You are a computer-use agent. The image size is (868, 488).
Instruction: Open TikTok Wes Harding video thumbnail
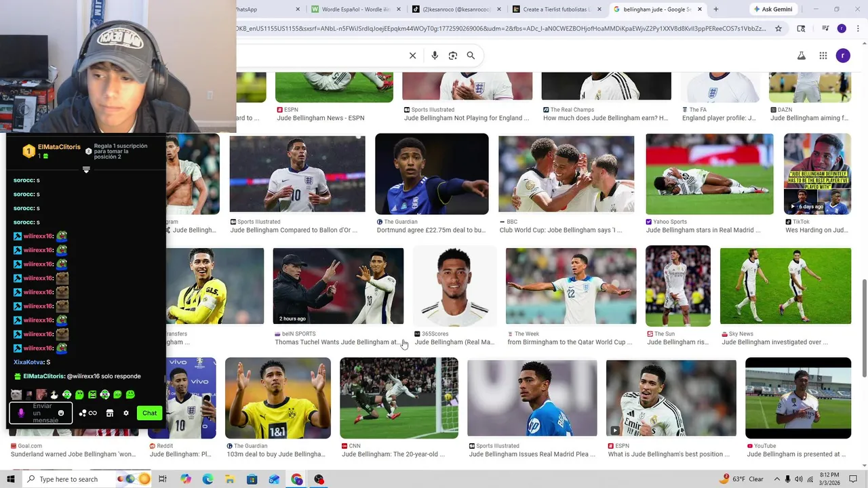[x=817, y=174]
